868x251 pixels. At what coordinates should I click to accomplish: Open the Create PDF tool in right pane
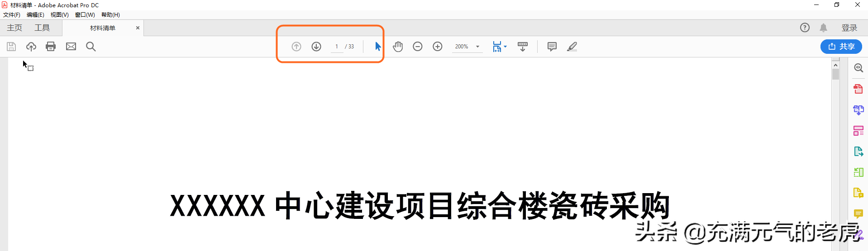[858, 89]
